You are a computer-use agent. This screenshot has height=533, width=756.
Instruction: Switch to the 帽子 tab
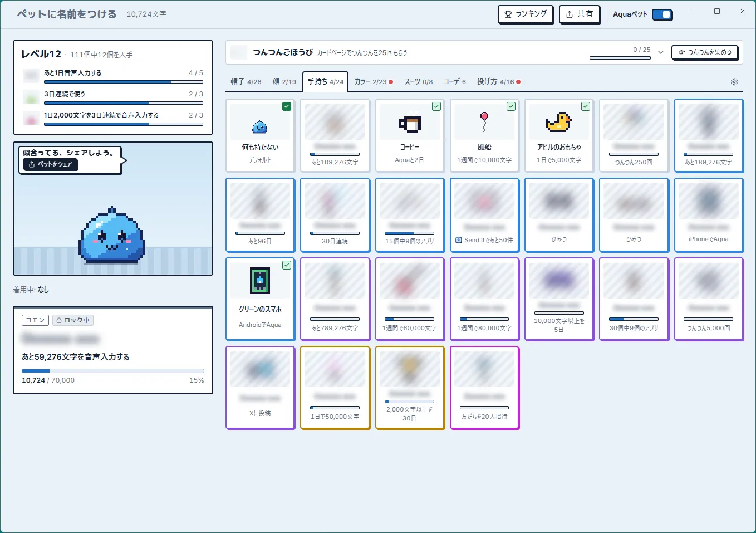coord(246,82)
